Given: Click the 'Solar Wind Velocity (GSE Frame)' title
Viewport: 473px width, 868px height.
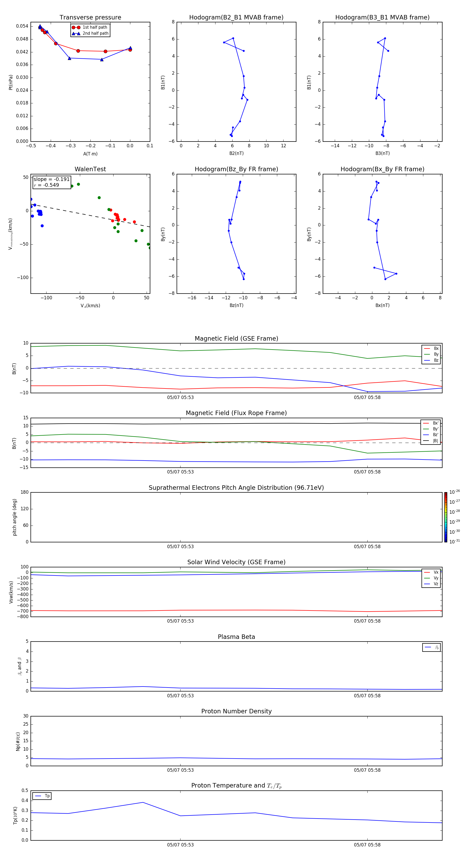Looking at the screenshot, I should coord(236,562).
